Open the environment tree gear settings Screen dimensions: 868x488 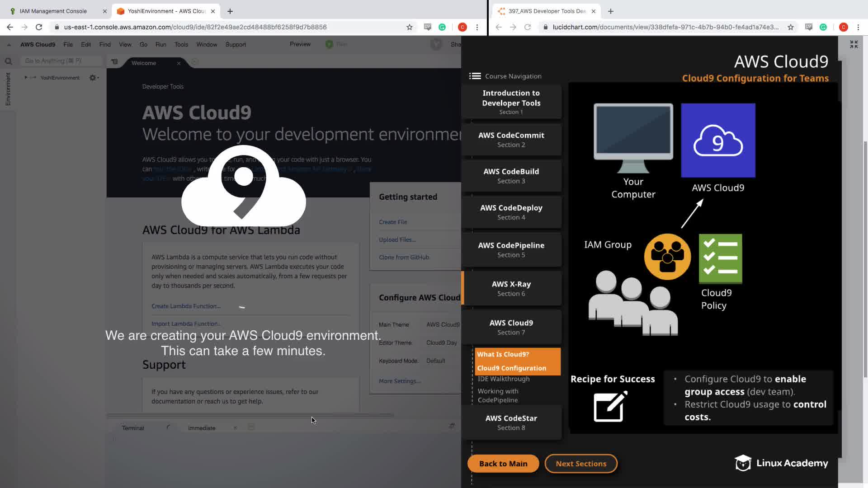[93, 78]
